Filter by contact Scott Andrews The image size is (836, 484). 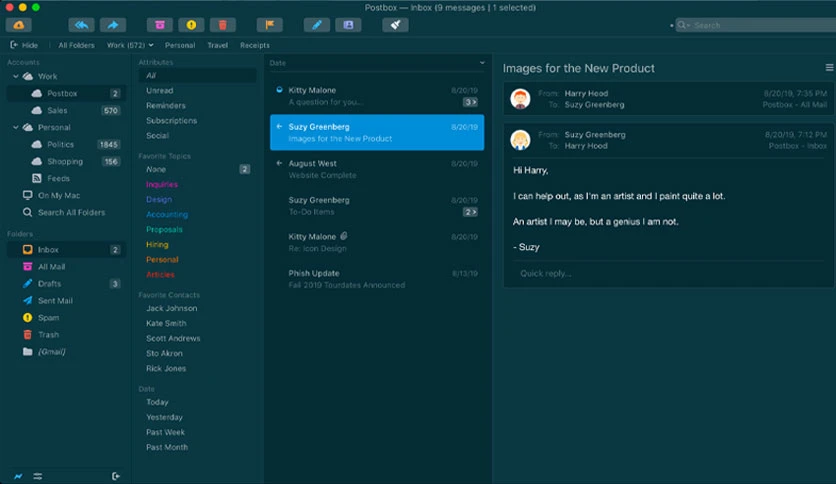[x=173, y=338]
